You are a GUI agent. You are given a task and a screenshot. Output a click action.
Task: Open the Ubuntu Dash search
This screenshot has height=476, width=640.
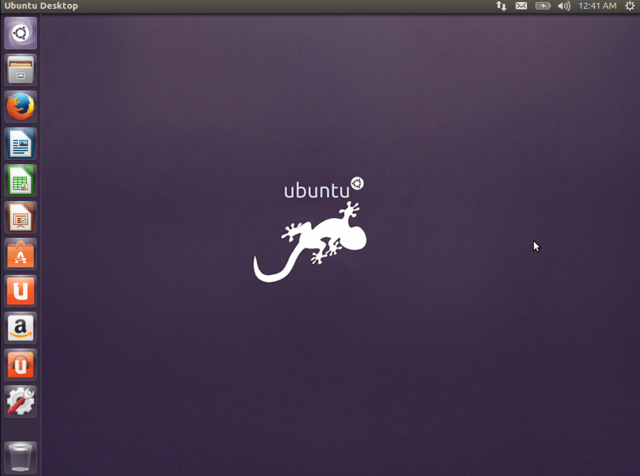click(20, 33)
